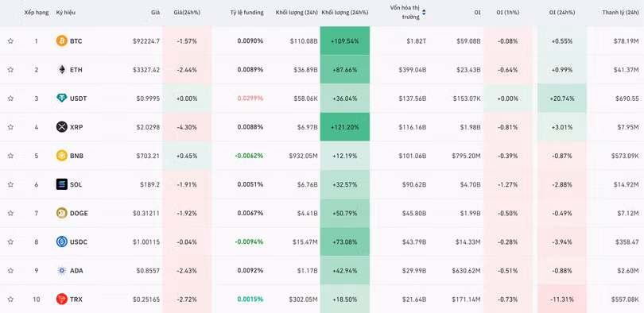Star the XRP row
The image size is (644, 313).
[x=10, y=127]
